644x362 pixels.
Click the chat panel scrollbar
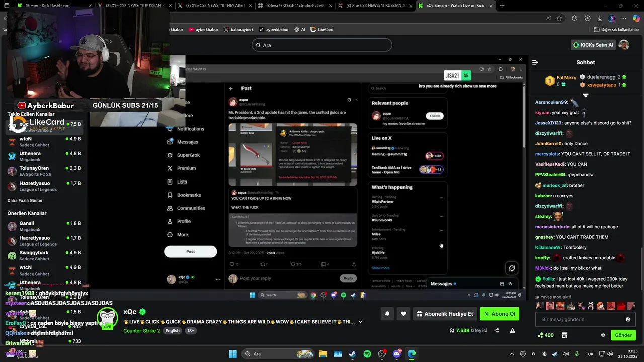[641, 269]
